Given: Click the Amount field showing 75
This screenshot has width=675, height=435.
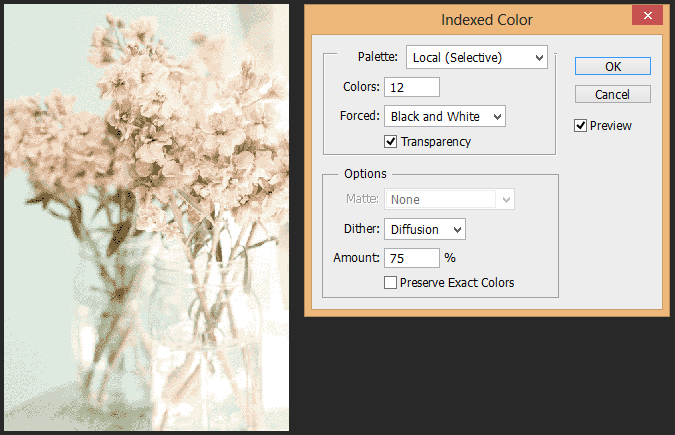Looking at the screenshot, I should [412, 258].
